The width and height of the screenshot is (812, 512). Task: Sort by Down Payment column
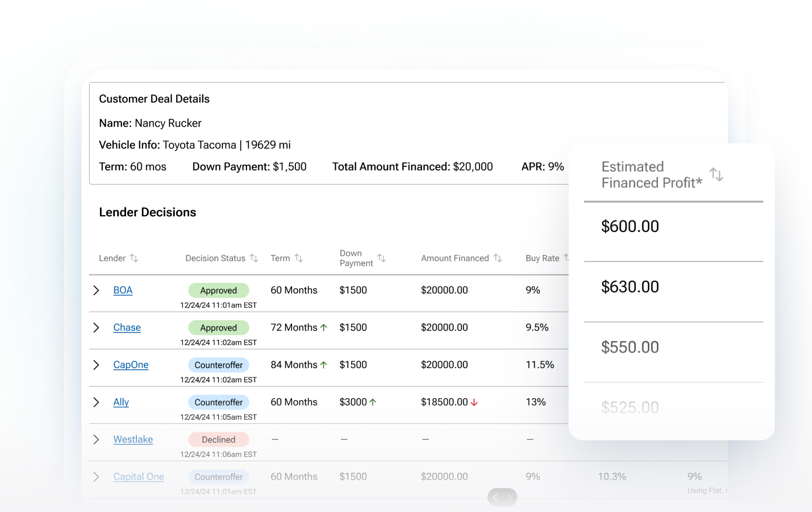381,258
